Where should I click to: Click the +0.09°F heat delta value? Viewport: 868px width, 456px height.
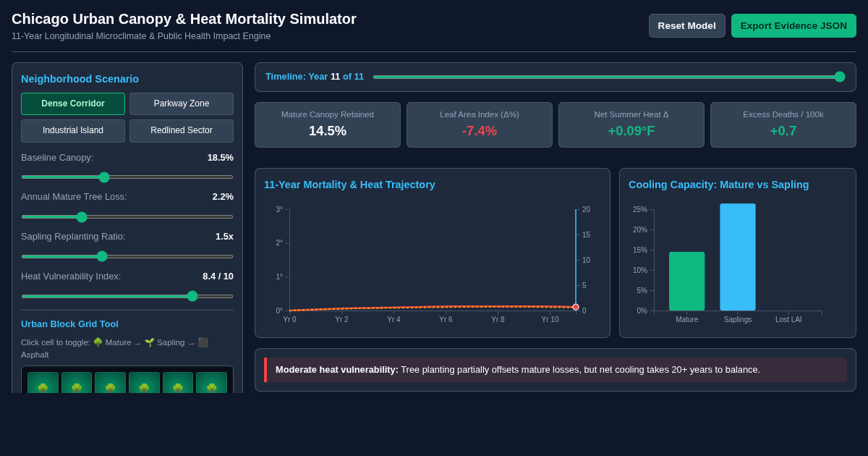click(631, 131)
